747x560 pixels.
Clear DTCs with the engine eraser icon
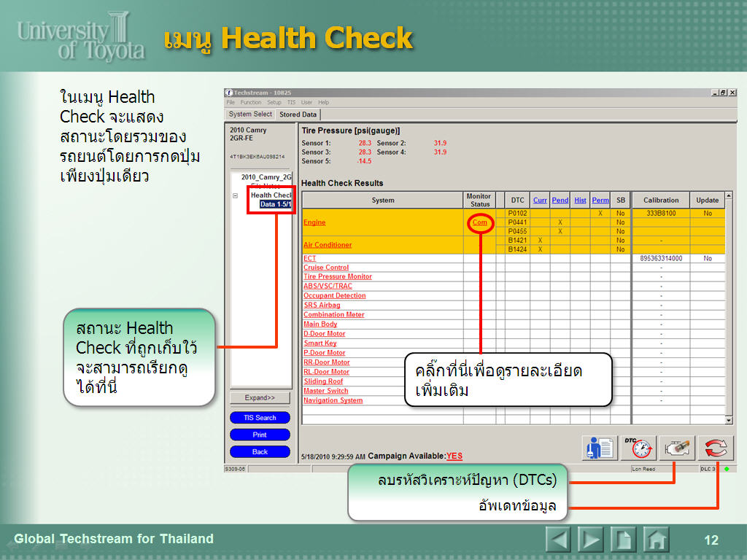click(x=677, y=448)
